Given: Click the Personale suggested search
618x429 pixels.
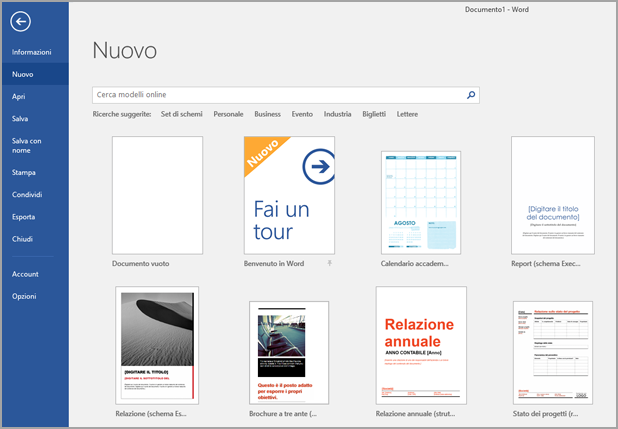Looking at the screenshot, I should [x=228, y=114].
